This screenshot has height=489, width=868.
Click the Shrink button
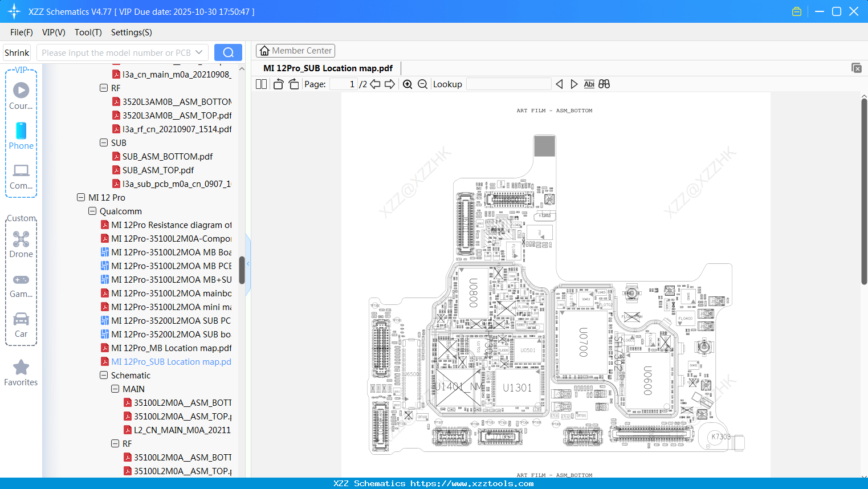pos(17,52)
